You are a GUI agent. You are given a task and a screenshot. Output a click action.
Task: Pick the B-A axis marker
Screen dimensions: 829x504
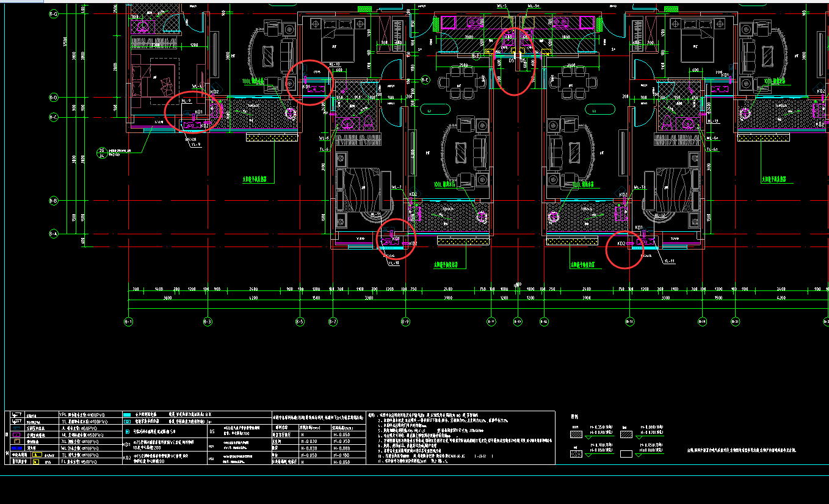coord(54,234)
